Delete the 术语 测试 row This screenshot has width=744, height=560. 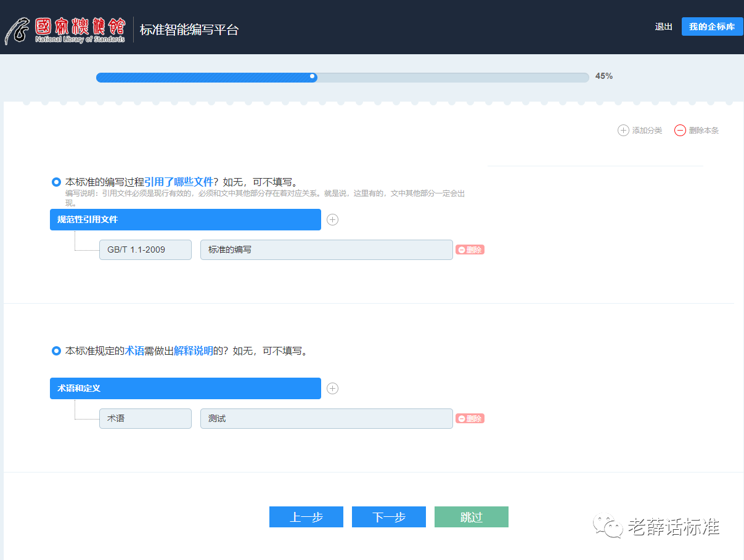click(x=470, y=419)
